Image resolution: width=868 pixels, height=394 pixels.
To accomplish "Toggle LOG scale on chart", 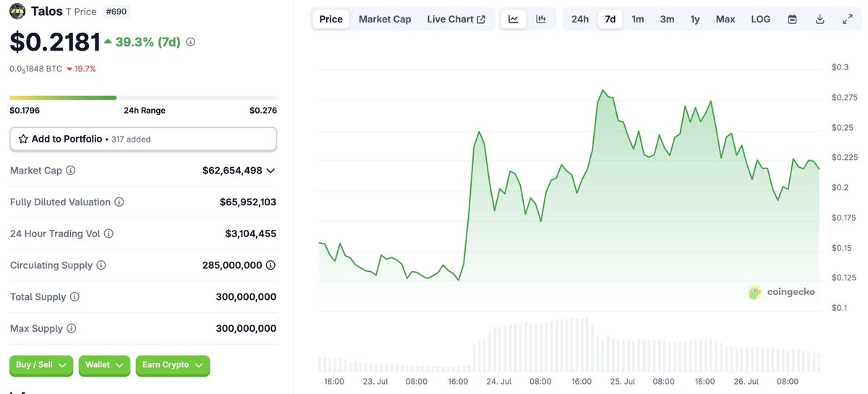I will tap(761, 20).
